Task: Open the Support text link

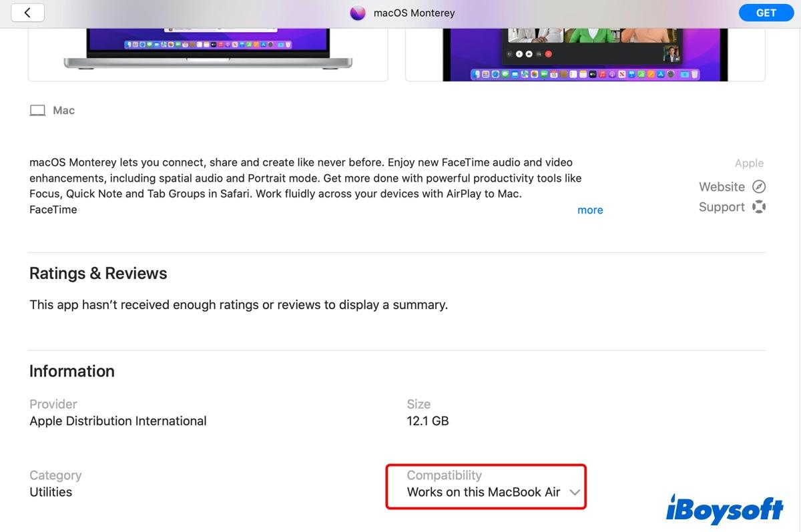Action: pos(722,207)
